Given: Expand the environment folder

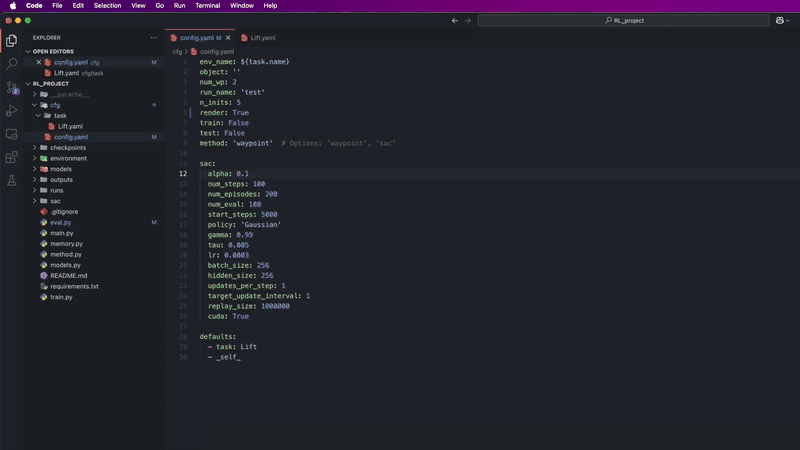Looking at the screenshot, I should click(x=68, y=159).
